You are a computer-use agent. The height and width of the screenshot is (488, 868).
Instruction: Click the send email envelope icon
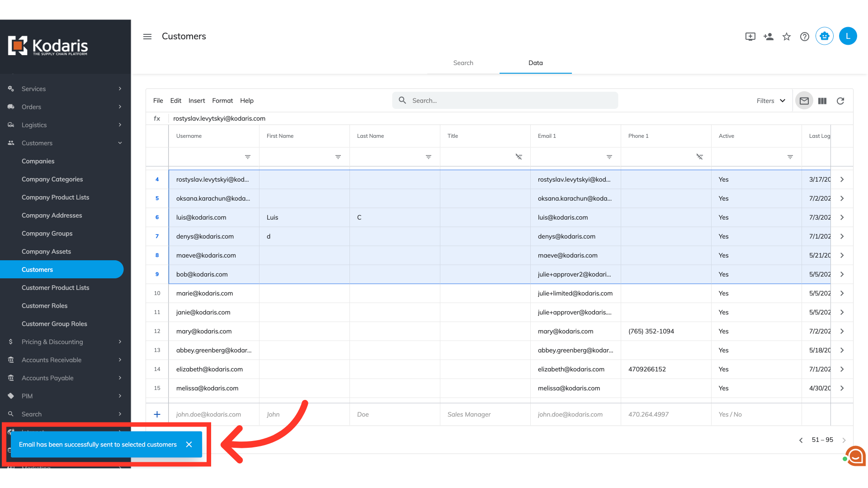[x=804, y=101]
